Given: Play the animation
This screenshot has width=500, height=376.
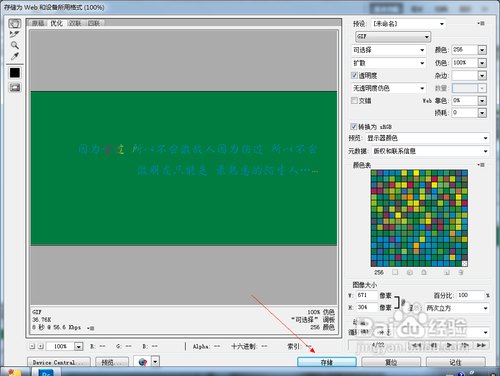Looking at the screenshot, I should click(x=449, y=345).
